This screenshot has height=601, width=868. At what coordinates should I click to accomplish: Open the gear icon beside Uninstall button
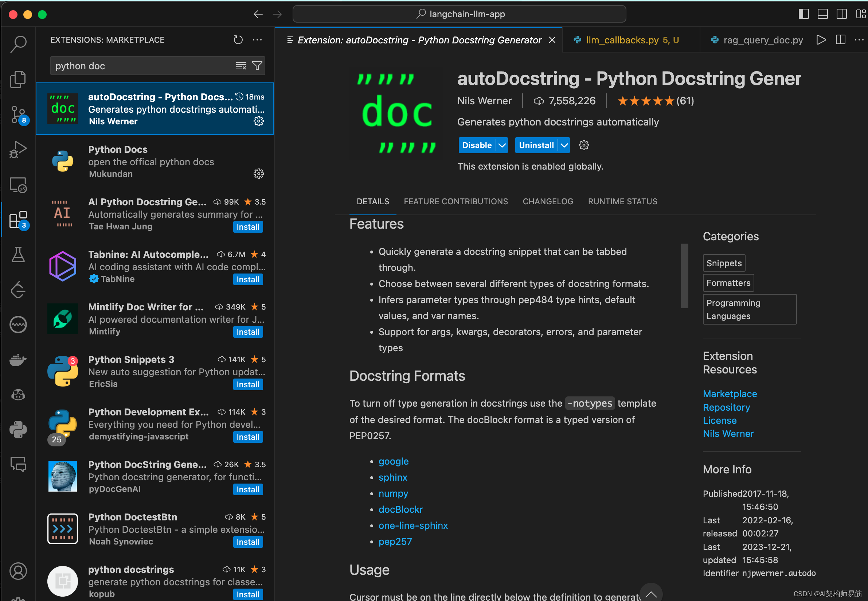click(583, 146)
